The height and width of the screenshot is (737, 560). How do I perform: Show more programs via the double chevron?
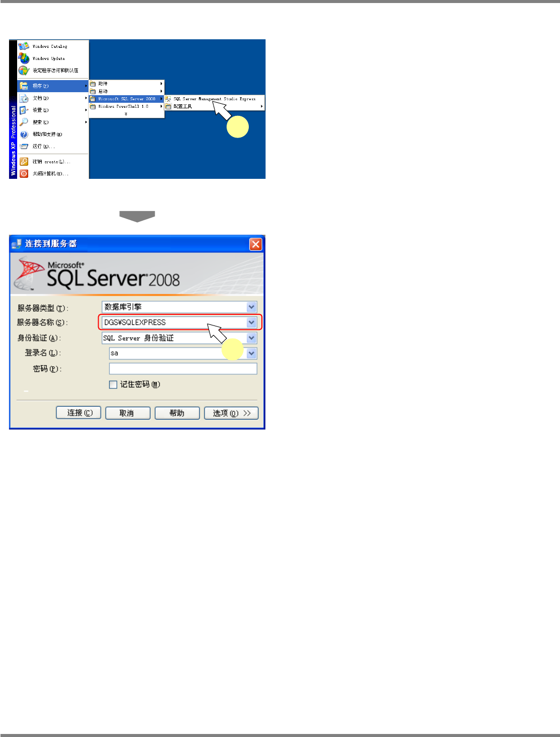click(x=126, y=114)
